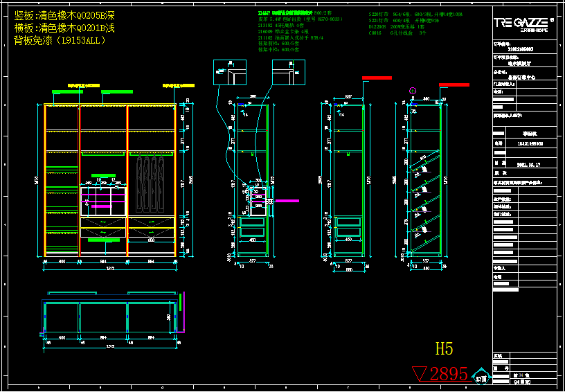
Task: Click the hanging clothes symbol in wardrobe elevation
Action: pyautogui.click(x=150, y=182)
